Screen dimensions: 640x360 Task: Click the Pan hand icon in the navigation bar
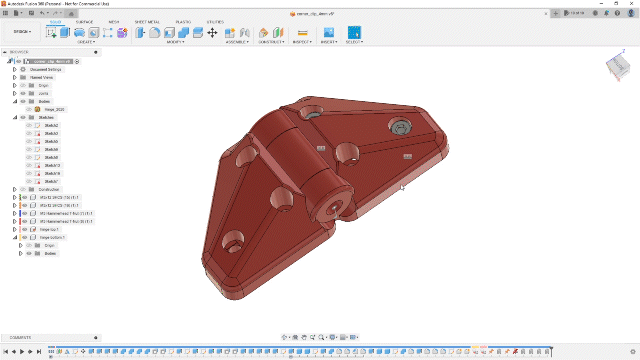(x=304, y=337)
